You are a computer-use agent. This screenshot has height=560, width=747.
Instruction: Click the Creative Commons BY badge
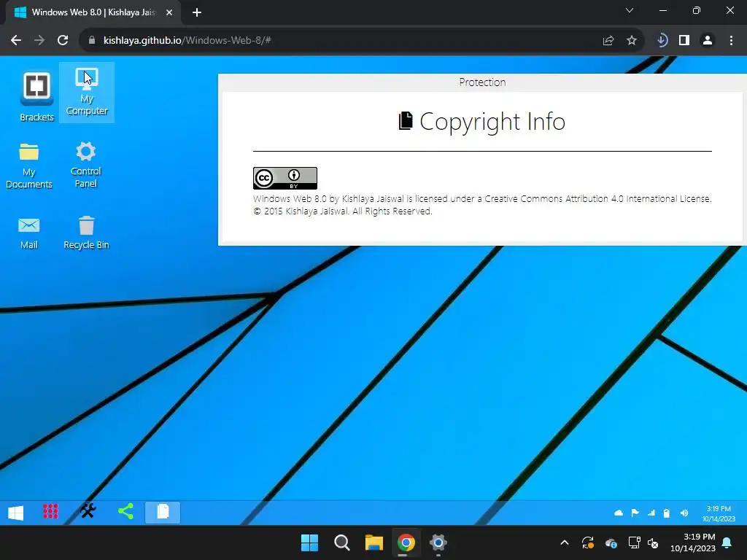(x=285, y=178)
